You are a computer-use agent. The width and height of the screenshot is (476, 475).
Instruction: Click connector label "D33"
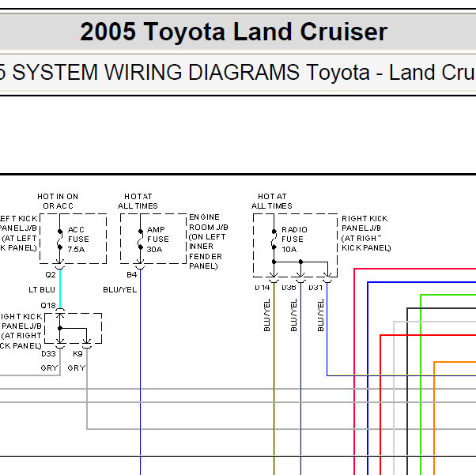(x=48, y=354)
